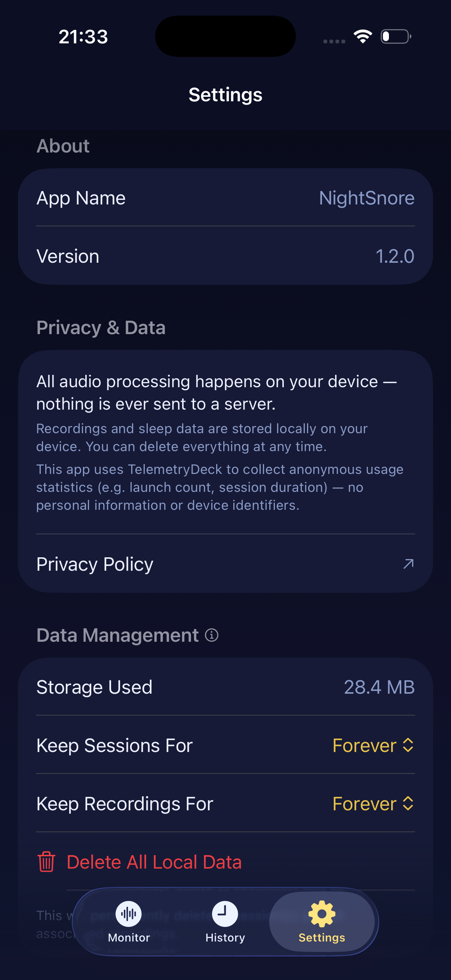Tap the Settings gear icon
The image size is (451, 980).
click(x=322, y=913)
